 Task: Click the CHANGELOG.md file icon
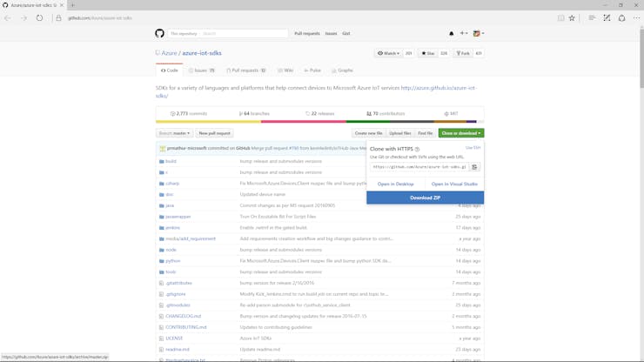161,317
